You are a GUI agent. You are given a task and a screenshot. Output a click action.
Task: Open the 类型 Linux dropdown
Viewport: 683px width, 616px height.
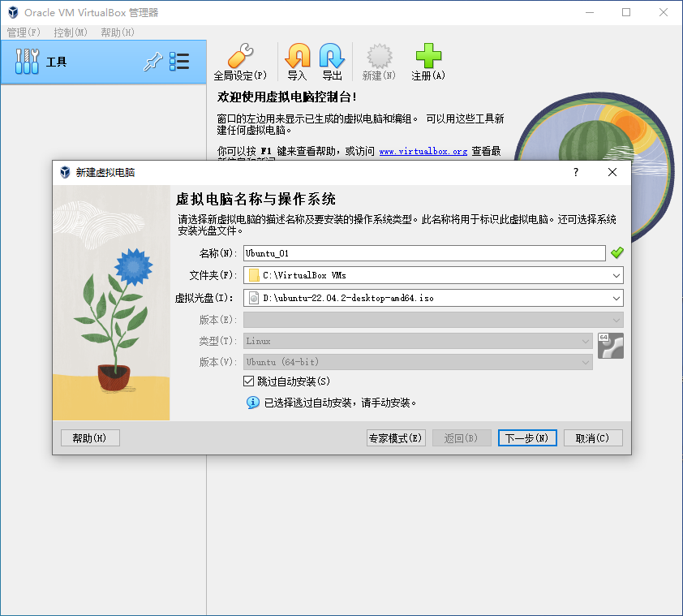419,341
